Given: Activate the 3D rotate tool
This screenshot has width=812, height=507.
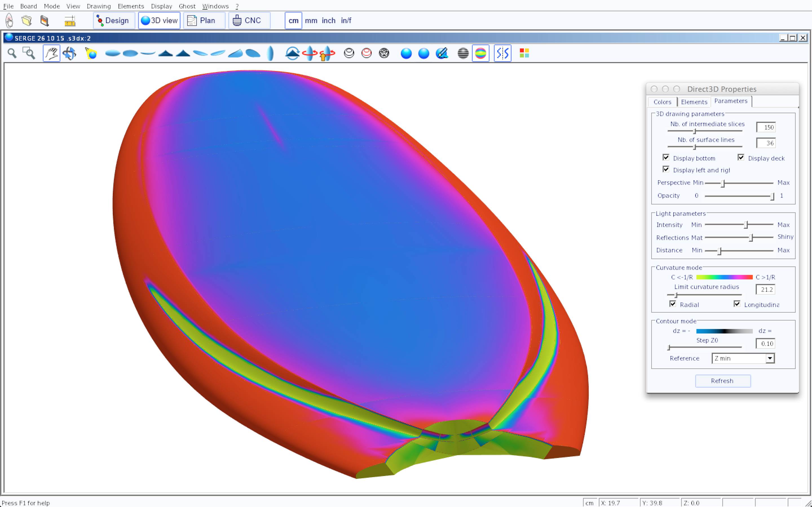Looking at the screenshot, I should click(69, 53).
